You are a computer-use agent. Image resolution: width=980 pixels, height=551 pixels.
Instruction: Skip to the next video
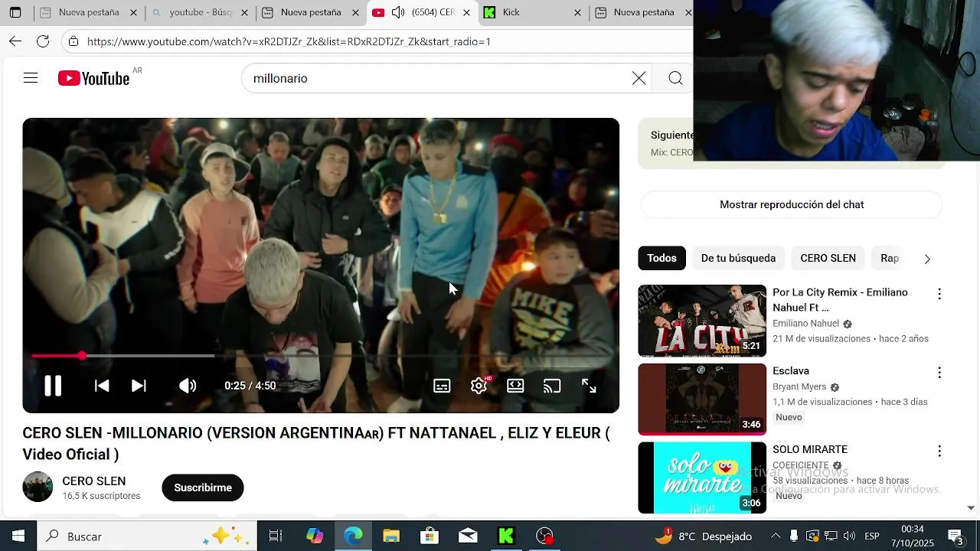pos(139,386)
